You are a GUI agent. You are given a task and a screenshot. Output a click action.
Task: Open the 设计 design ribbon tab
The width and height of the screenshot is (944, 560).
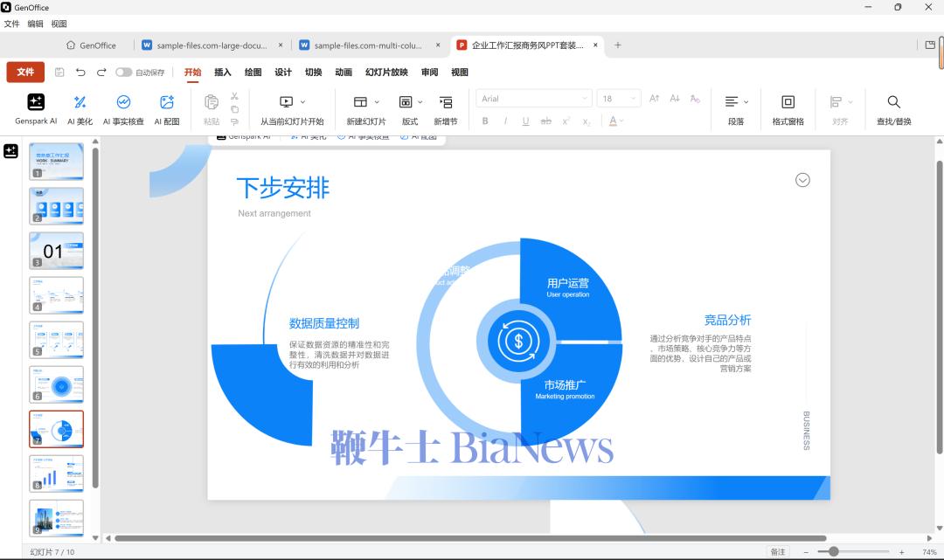click(283, 73)
